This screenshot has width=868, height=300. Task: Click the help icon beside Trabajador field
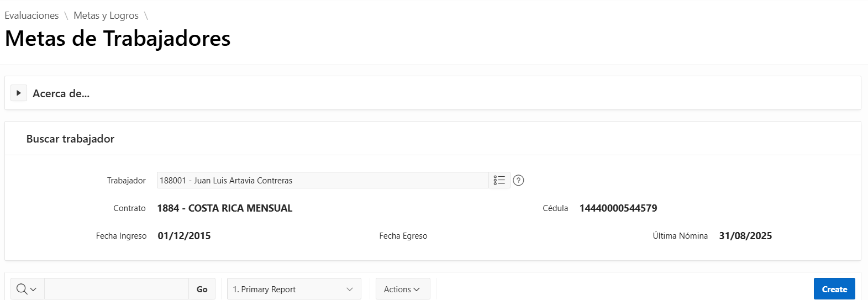pyautogui.click(x=518, y=180)
